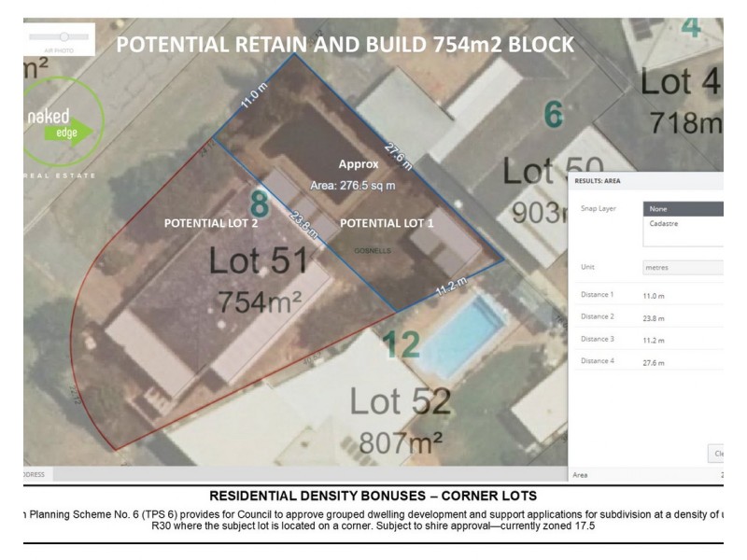Click the Area: 276.5 sq m measurement label
747x560 pixels.
click(354, 185)
